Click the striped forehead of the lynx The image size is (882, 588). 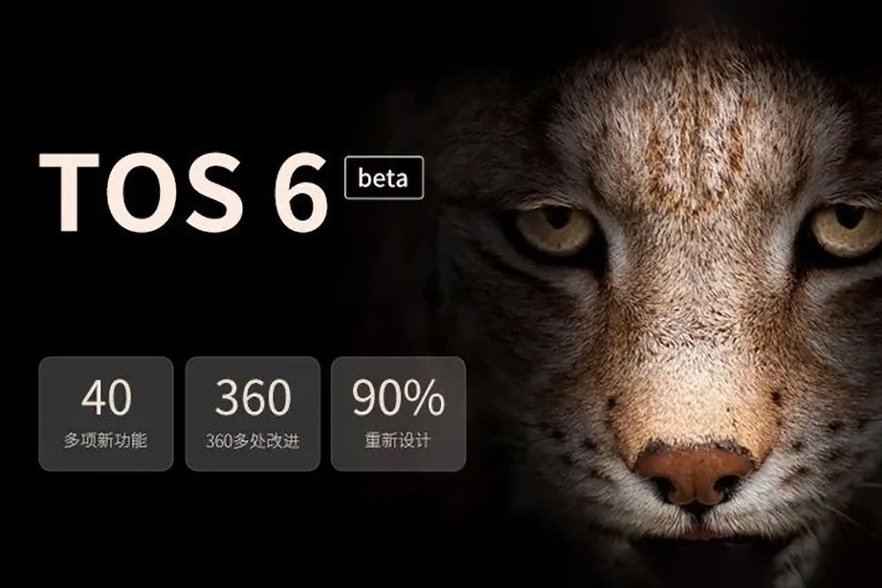697,140
